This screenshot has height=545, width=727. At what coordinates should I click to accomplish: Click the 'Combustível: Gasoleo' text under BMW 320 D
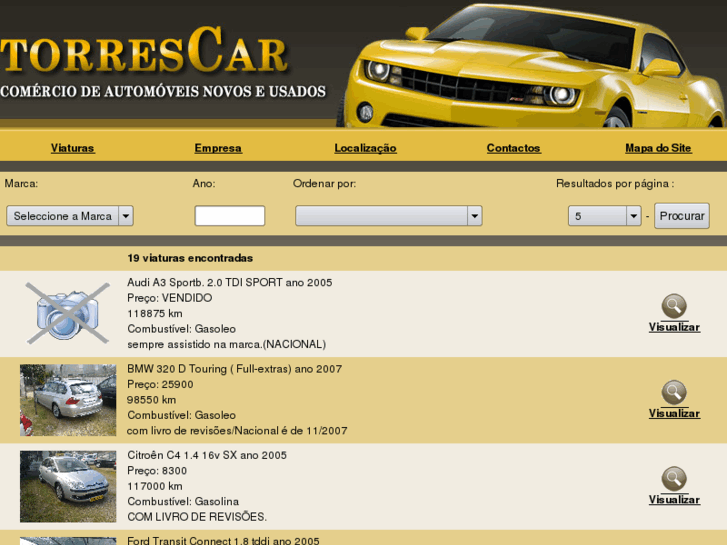click(x=181, y=415)
